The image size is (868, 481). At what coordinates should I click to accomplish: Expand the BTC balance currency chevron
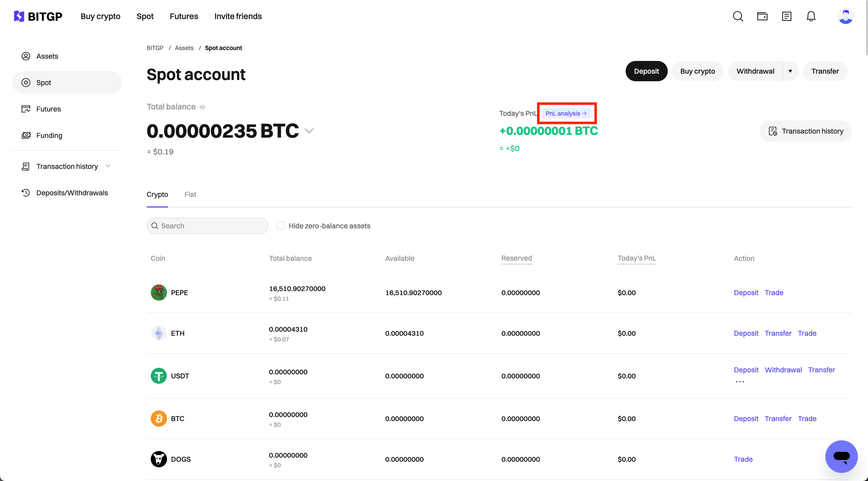[x=309, y=131]
